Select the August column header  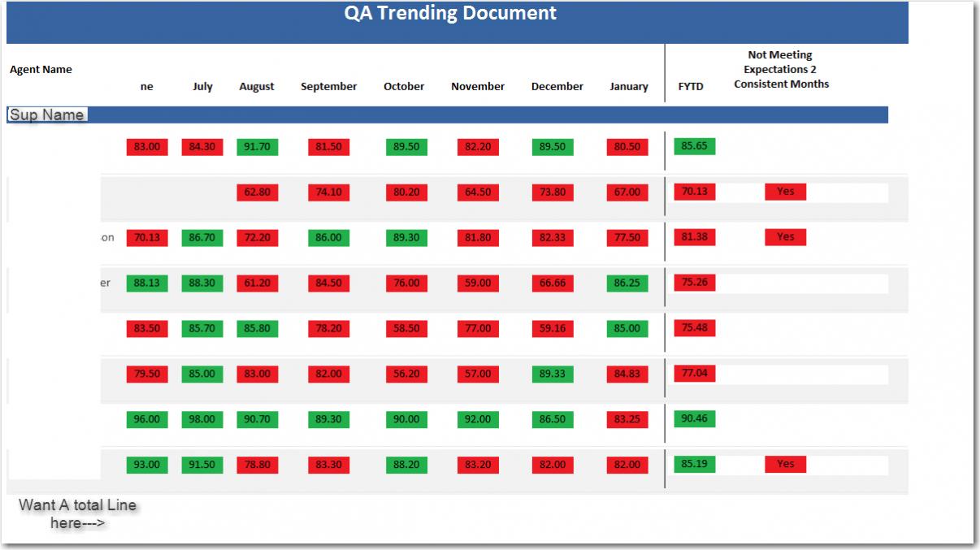257,87
